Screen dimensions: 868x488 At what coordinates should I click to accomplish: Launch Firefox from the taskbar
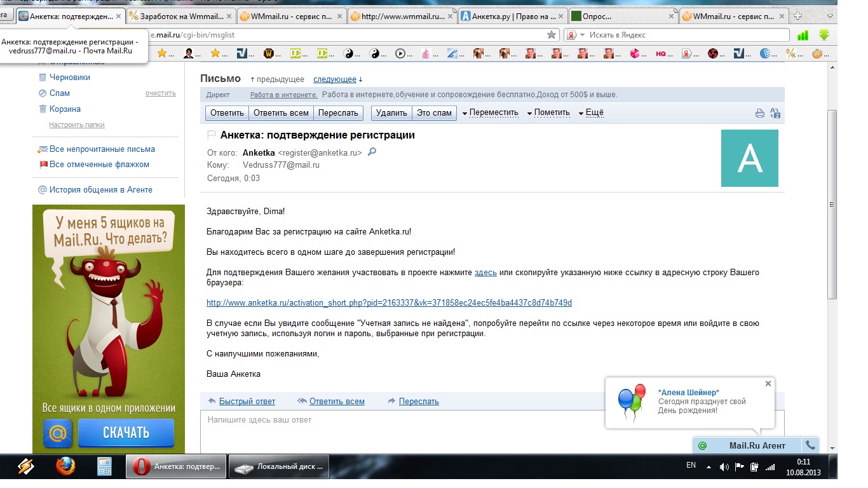[65, 467]
